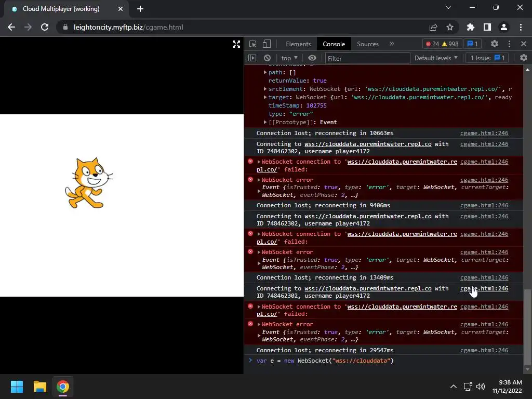The width and height of the screenshot is (532, 399).
Task: Click the console vertical scrollbar thumb
Action: coord(527,327)
